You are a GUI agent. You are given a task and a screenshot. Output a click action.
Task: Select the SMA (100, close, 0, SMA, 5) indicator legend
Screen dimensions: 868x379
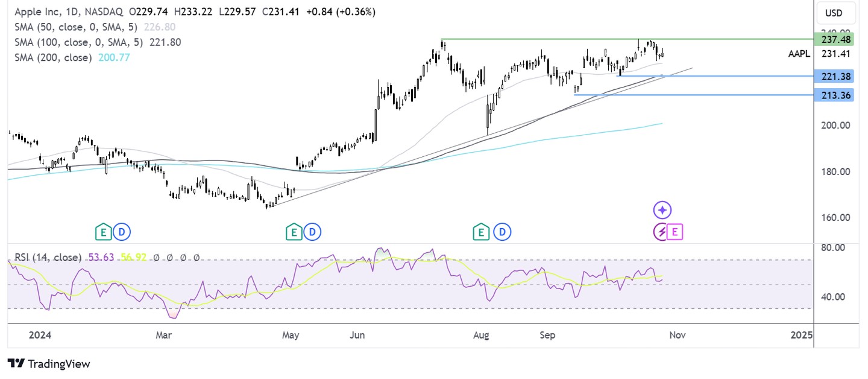point(80,42)
